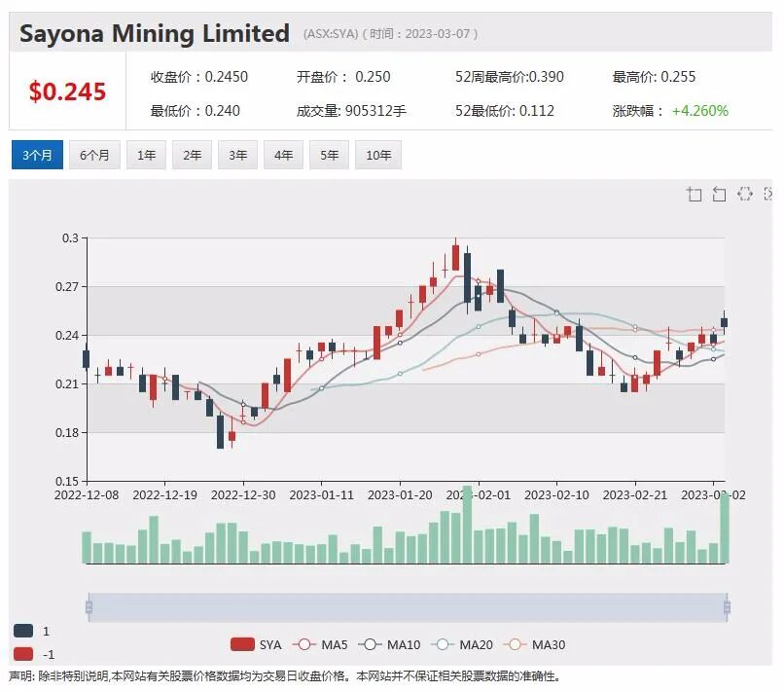The image size is (784, 692).
Task: Click the 0.18 y-axis label
Action: tap(67, 432)
